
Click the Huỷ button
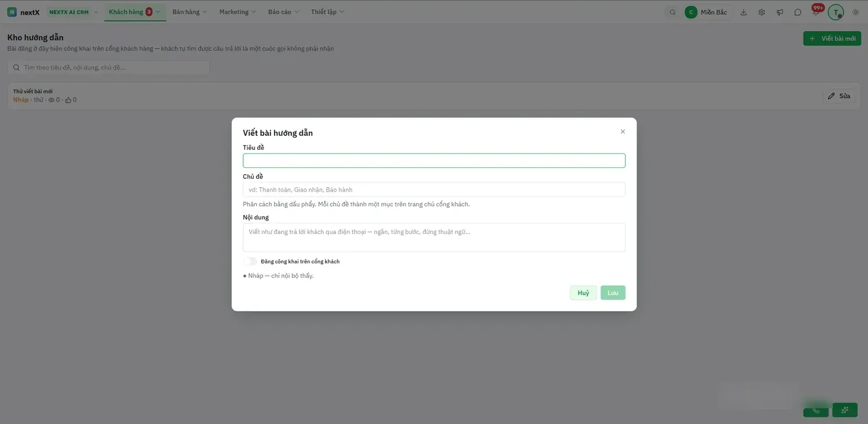pos(583,293)
